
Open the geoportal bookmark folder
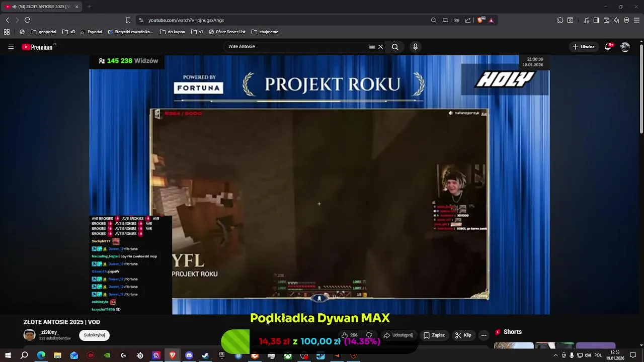43,32
